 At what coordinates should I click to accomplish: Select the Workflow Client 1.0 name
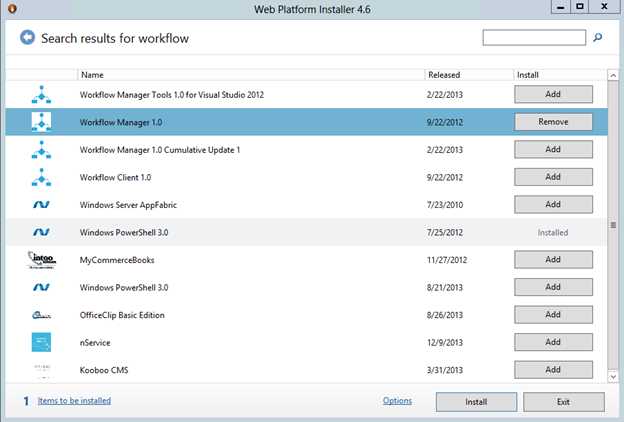(115, 177)
